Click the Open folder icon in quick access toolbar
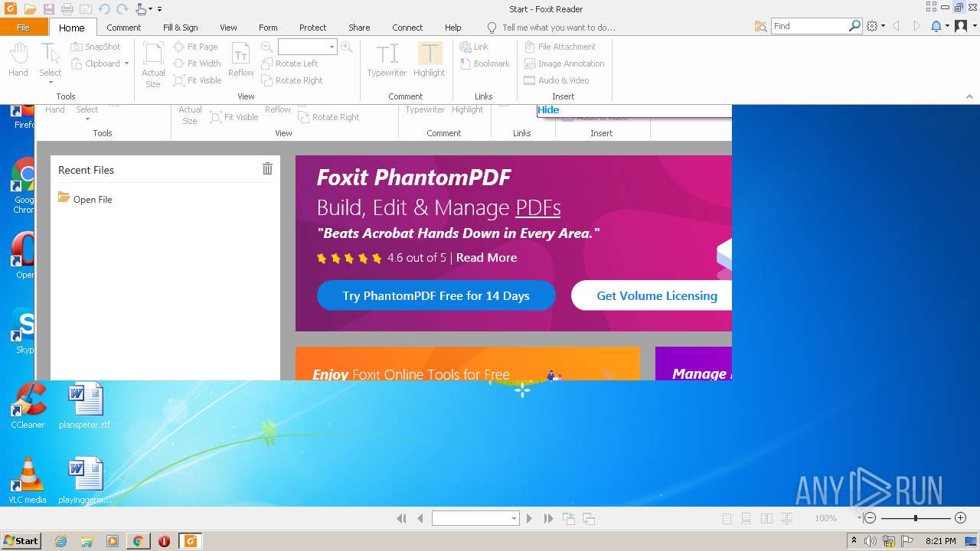980x551 pixels. (30, 9)
